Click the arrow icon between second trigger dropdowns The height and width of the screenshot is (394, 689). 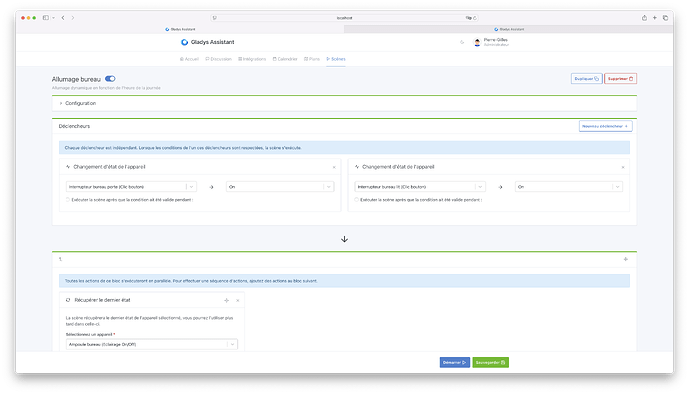(x=500, y=187)
